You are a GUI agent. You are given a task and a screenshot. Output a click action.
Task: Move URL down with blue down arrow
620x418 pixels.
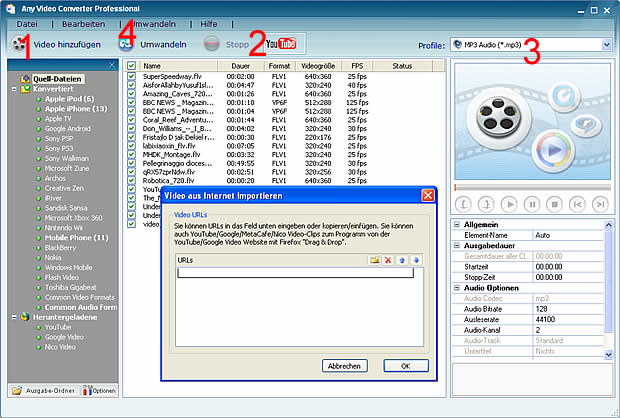[416, 260]
